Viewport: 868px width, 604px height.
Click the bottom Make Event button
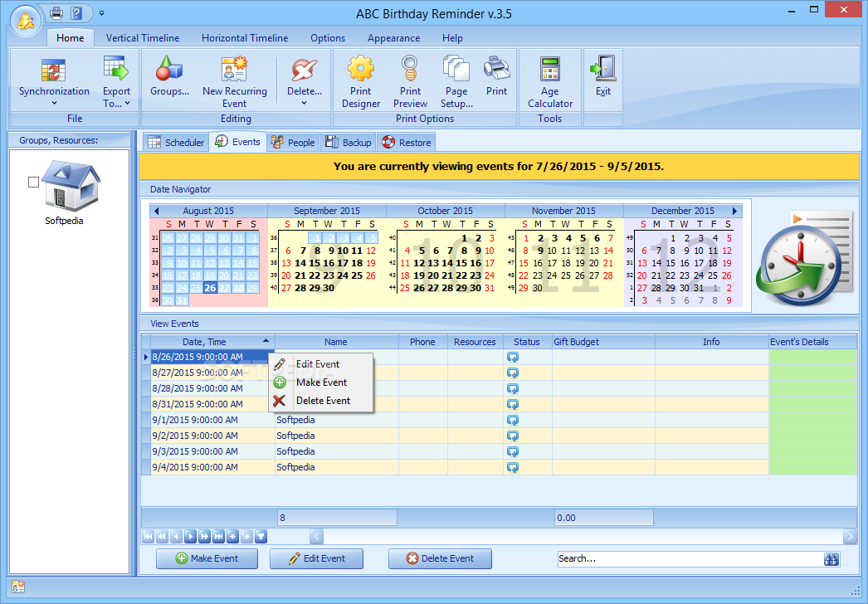tap(207, 558)
